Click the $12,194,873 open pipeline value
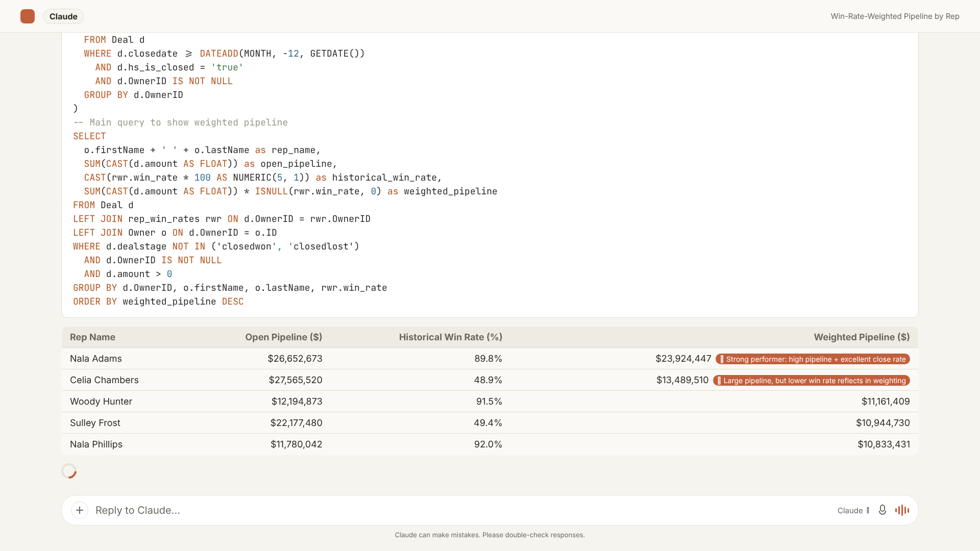This screenshot has height=551, width=980. tap(297, 402)
